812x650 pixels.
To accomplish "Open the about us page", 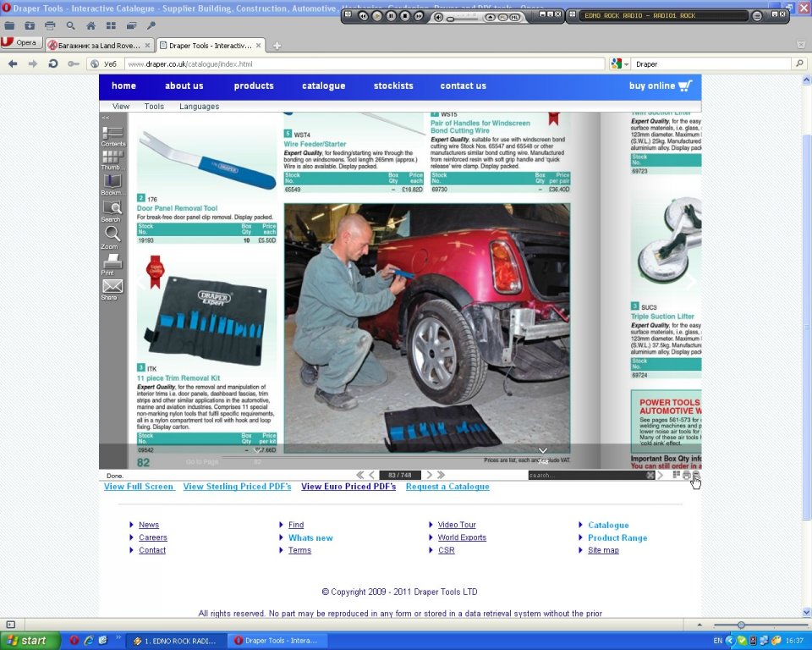I will (x=184, y=86).
